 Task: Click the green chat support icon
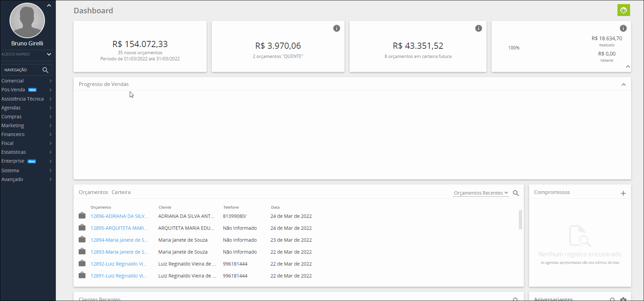coord(624,10)
